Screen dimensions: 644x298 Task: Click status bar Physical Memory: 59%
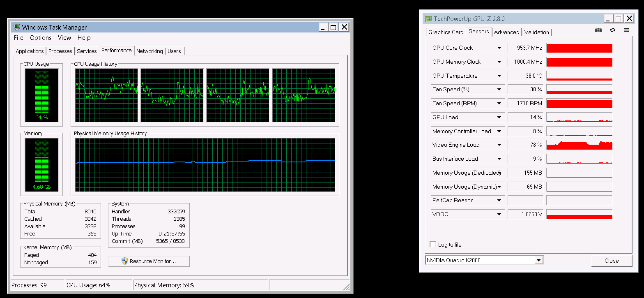(164, 285)
